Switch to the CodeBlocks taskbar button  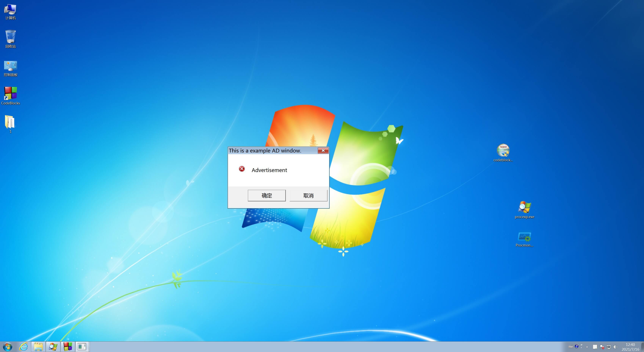pyautogui.click(x=68, y=347)
